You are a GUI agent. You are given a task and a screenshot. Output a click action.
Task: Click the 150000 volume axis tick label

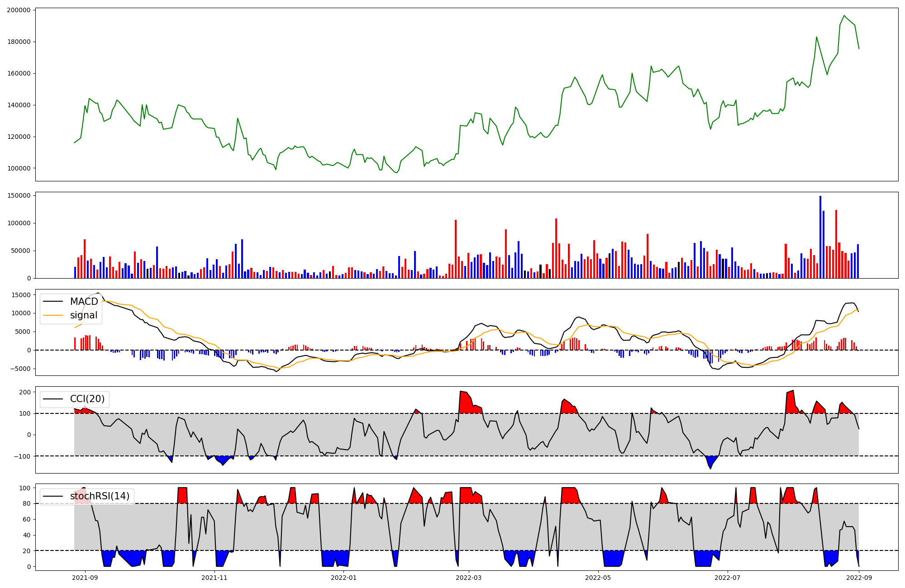(19, 196)
